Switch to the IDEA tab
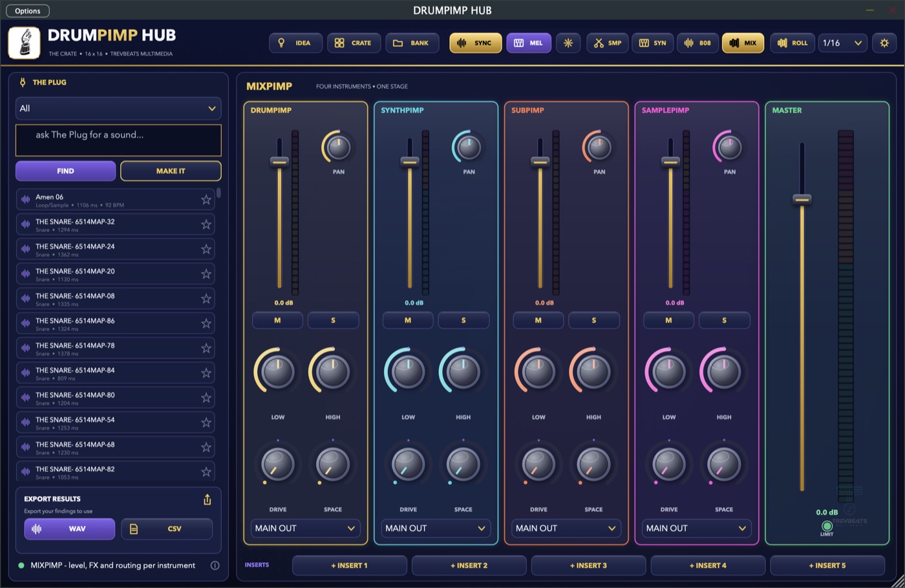Image resolution: width=905 pixels, height=588 pixels. pyautogui.click(x=295, y=43)
